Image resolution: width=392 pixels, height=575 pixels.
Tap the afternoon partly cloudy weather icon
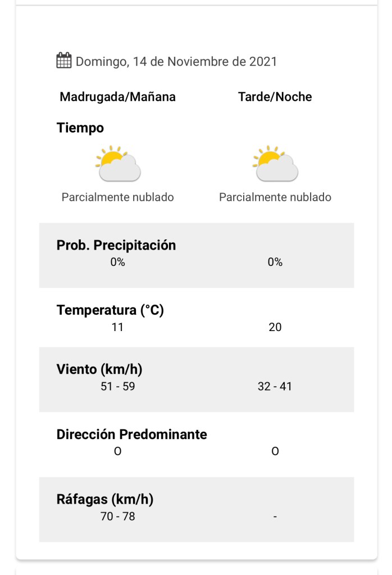pos(275,164)
